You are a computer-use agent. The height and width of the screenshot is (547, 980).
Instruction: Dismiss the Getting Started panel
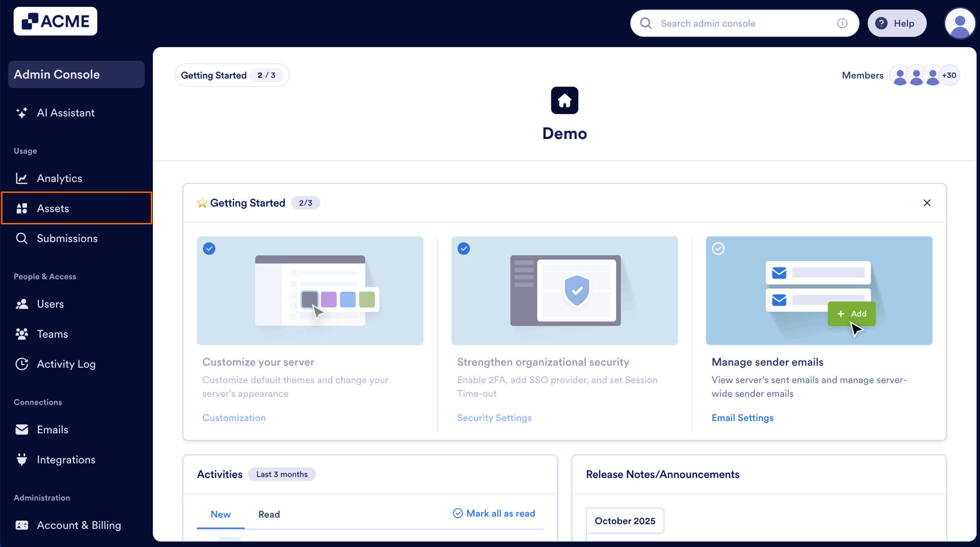[928, 203]
